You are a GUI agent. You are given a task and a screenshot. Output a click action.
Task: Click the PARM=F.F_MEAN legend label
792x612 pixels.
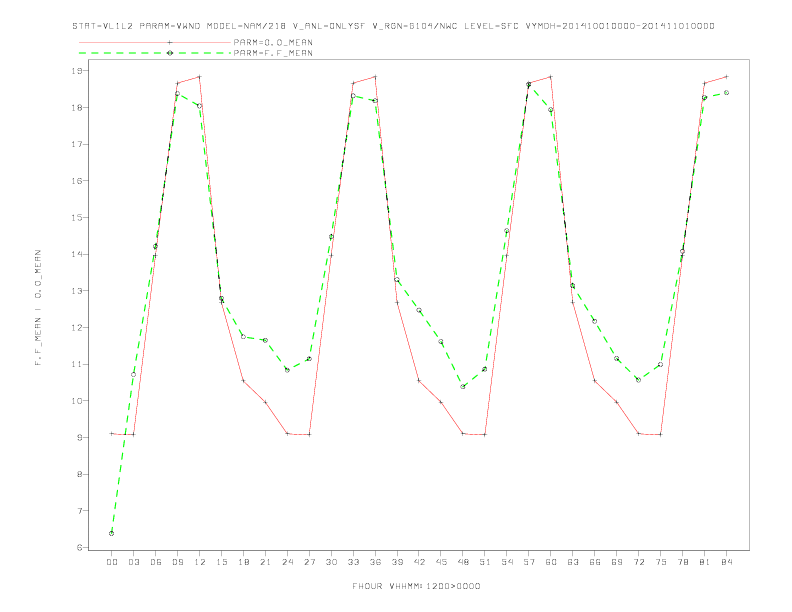click(273, 53)
